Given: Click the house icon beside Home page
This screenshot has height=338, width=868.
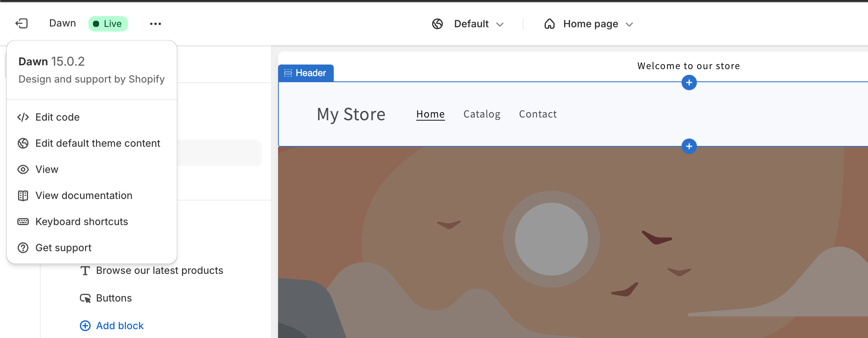Looking at the screenshot, I should 550,24.
